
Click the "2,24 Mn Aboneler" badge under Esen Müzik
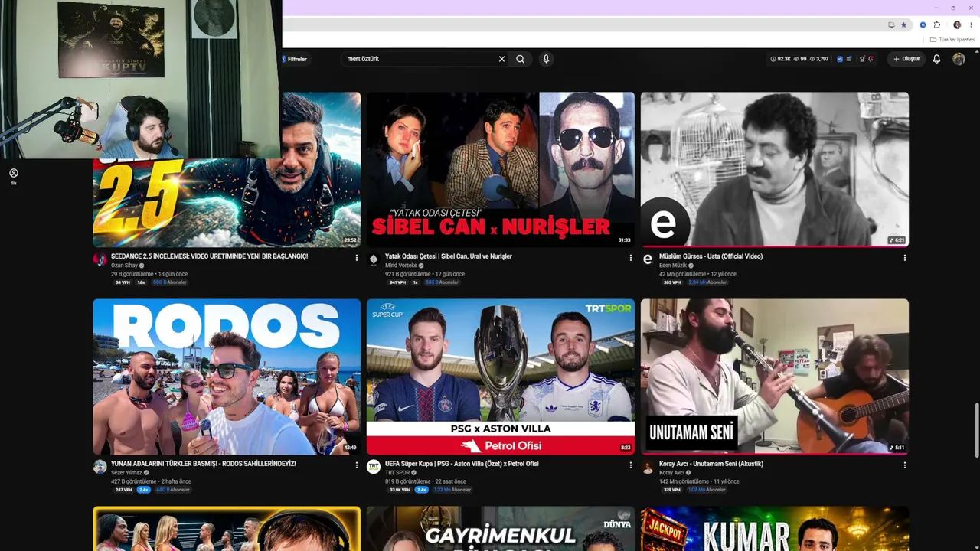(707, 282)
